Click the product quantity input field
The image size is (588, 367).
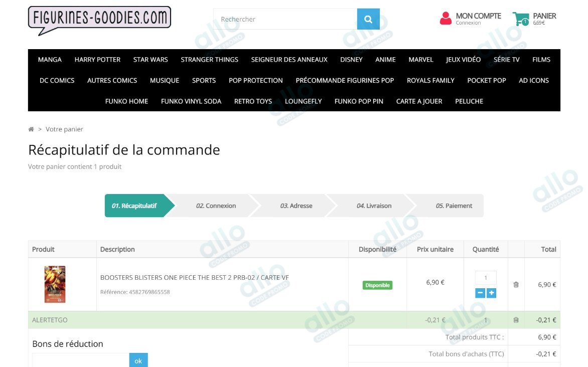point(486,278)
